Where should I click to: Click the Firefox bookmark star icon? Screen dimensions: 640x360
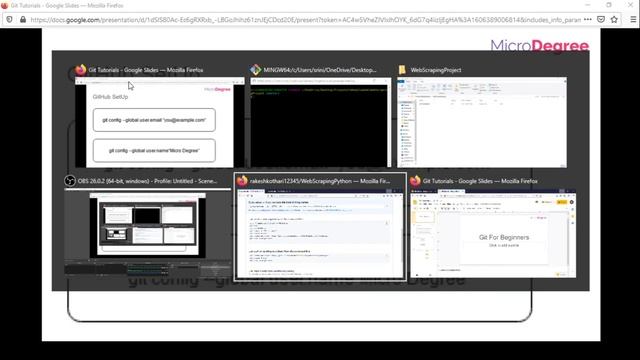(614, 19)
